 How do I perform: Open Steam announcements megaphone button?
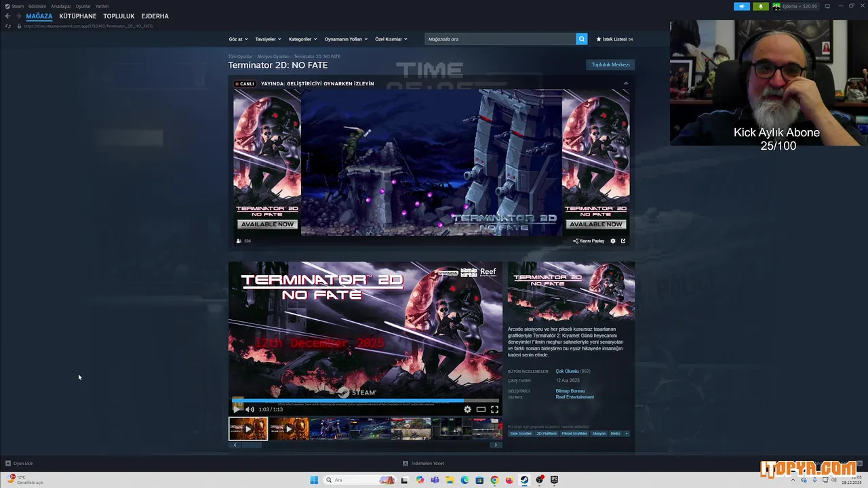click(741, 6)
